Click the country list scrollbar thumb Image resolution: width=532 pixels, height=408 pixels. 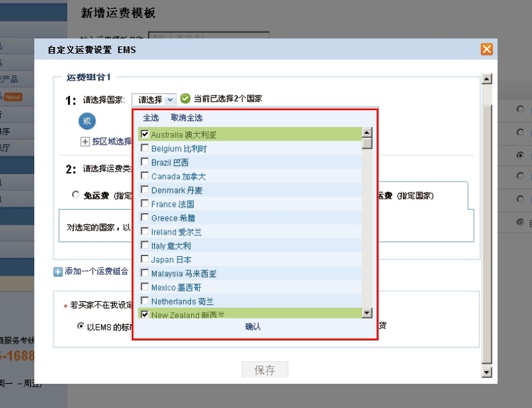coord(367,143)
